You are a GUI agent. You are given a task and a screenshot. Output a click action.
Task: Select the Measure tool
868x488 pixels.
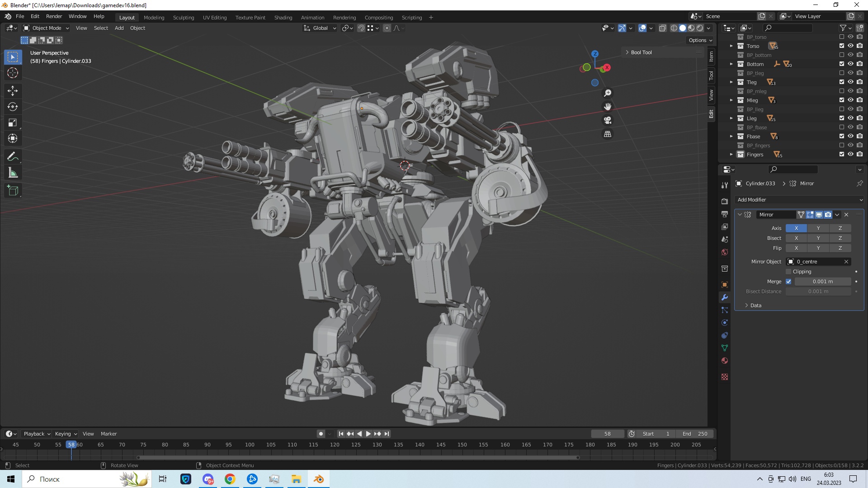pyautogui.click(x=13, y=173)
